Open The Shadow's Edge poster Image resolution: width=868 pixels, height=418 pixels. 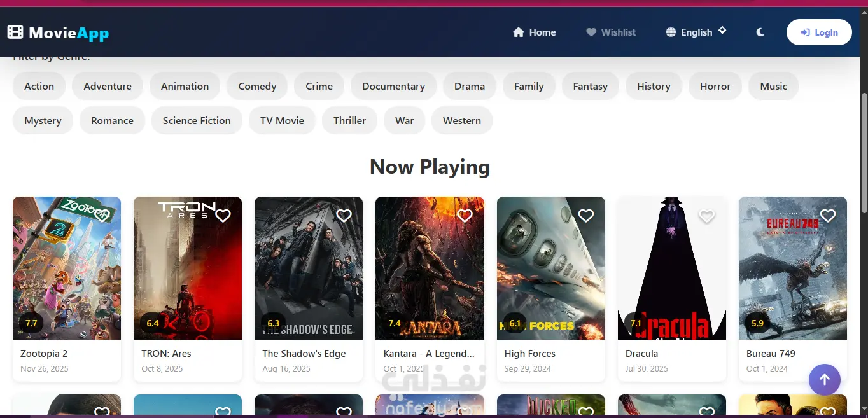coord(309,268)
